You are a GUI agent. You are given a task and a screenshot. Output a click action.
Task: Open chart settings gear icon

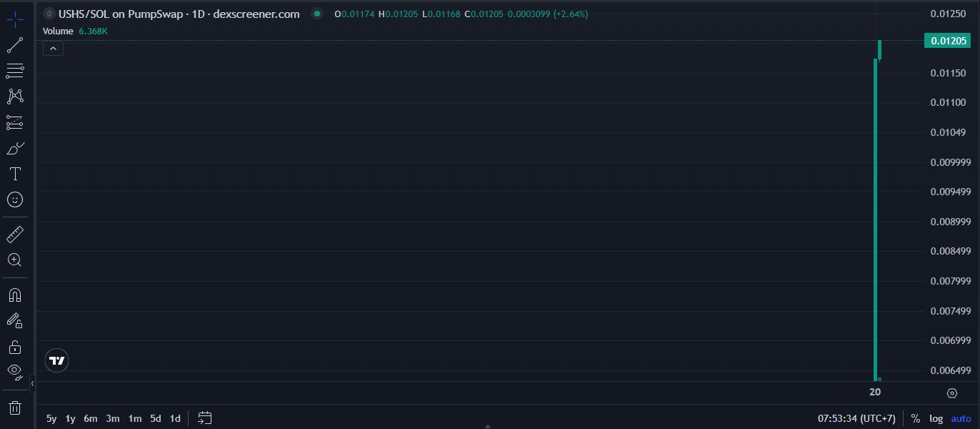951,393
